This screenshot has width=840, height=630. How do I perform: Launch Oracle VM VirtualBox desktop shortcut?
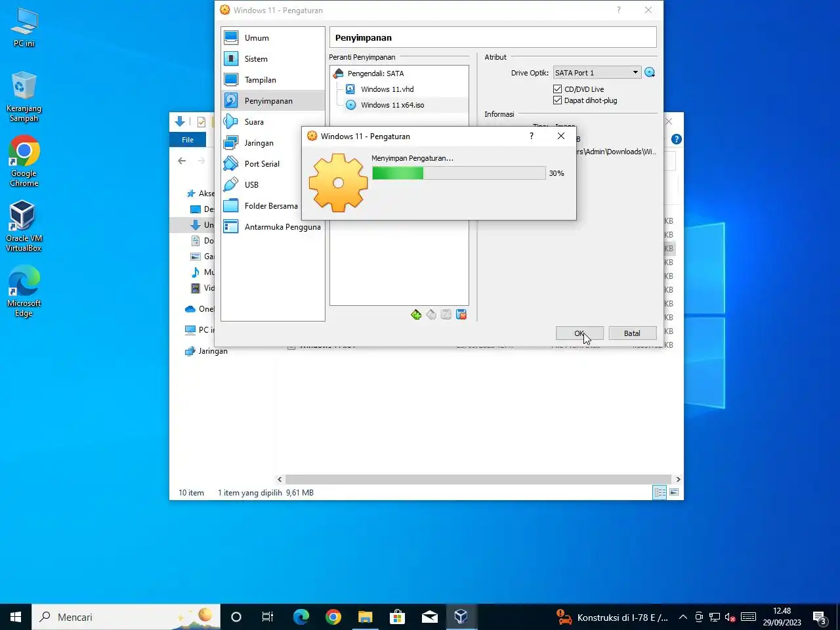coord(24,226)
